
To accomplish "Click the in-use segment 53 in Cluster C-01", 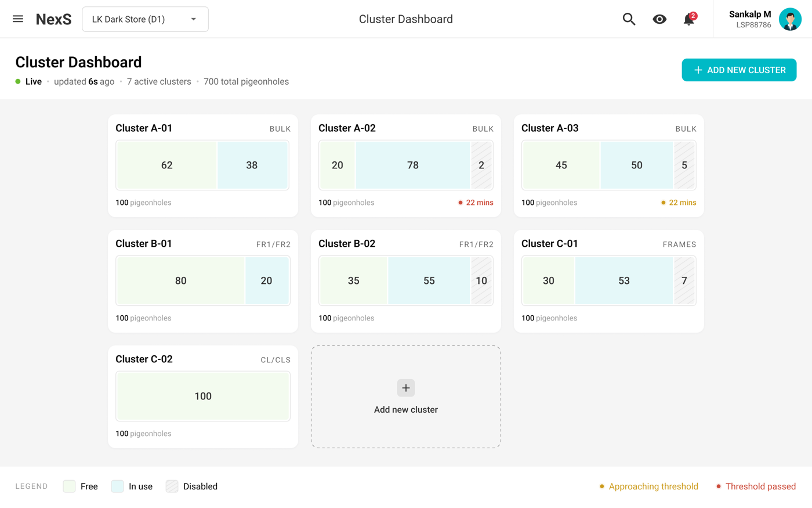I will click(624, 280).
